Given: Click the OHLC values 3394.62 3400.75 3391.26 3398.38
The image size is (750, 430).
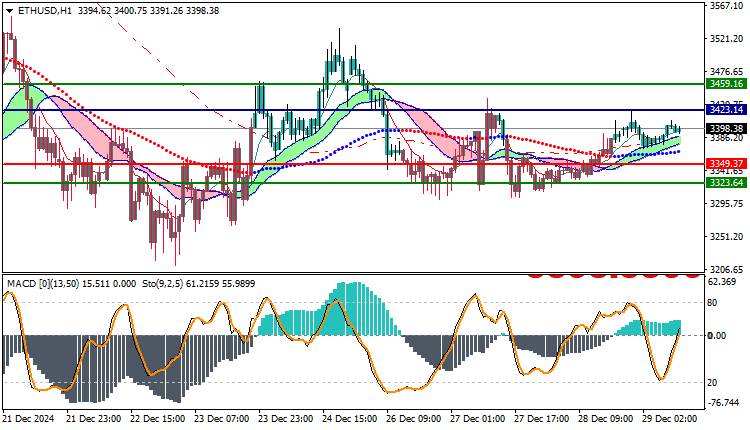Looking at the screenshot, I should [148, 11].
